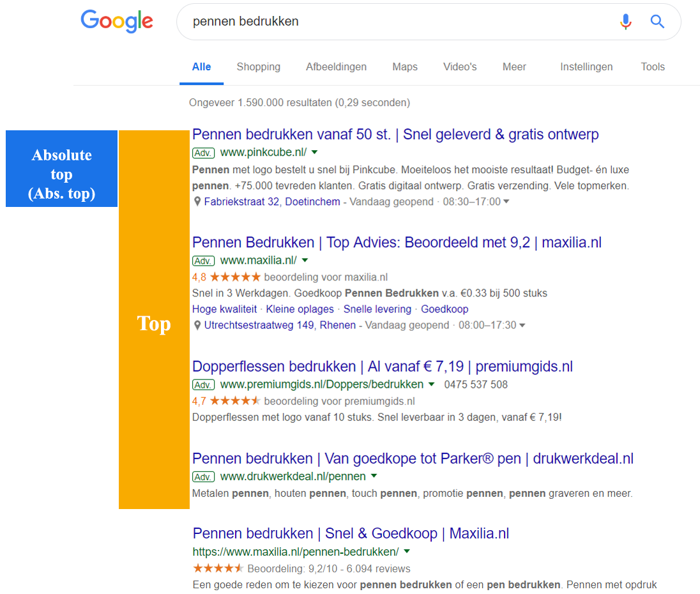Expand dropdown arrow next to www.maxilia.nl/

click(305, 260)
